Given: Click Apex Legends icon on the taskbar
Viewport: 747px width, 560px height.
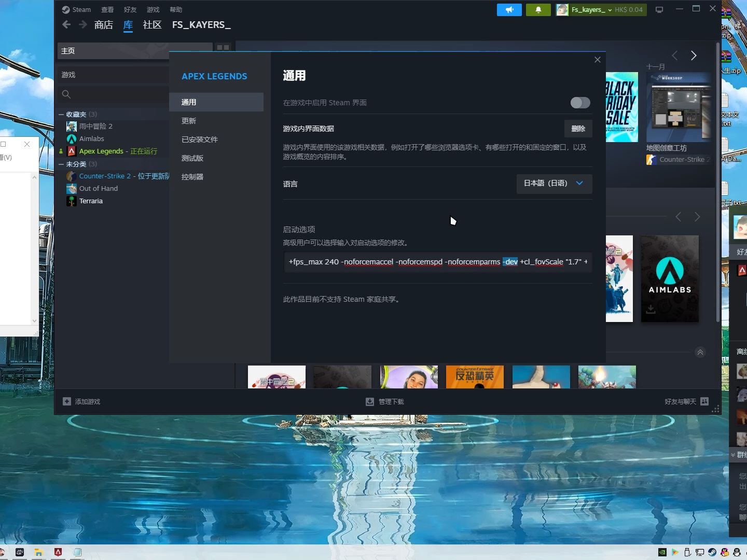Looking at the screenshot, I should [58, 552].
